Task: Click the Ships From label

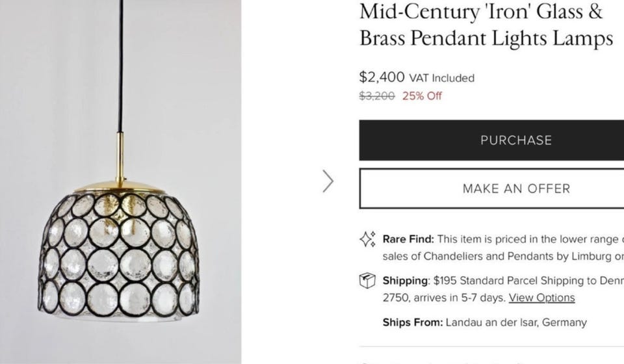Action: 412,322
